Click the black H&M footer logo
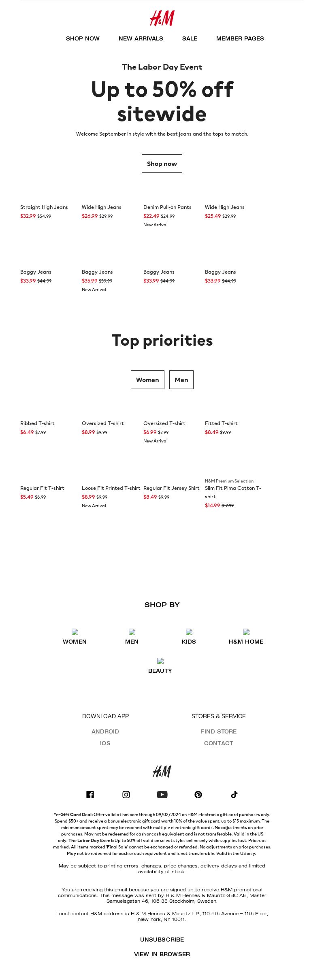324x980 pixels. [162, 772]
